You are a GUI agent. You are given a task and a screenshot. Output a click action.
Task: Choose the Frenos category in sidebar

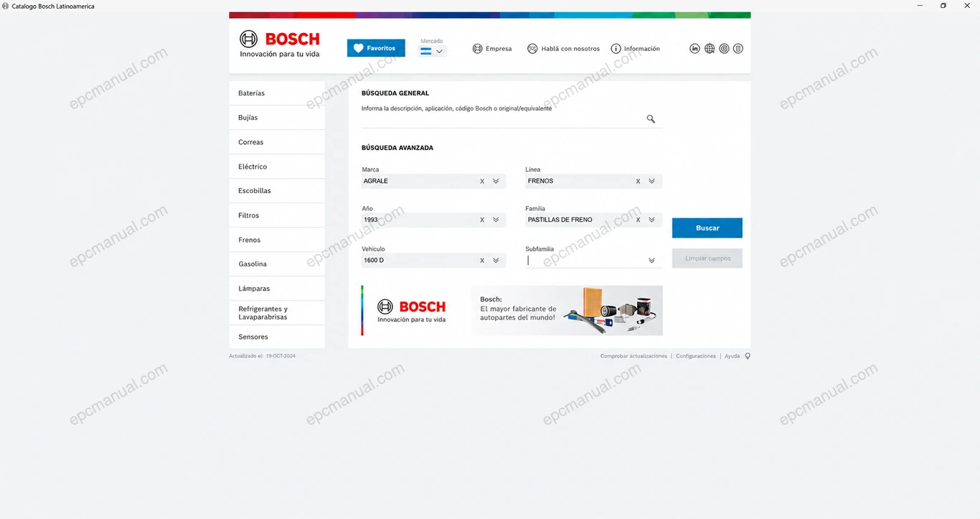pyautogui.click(x=277, y=240)
